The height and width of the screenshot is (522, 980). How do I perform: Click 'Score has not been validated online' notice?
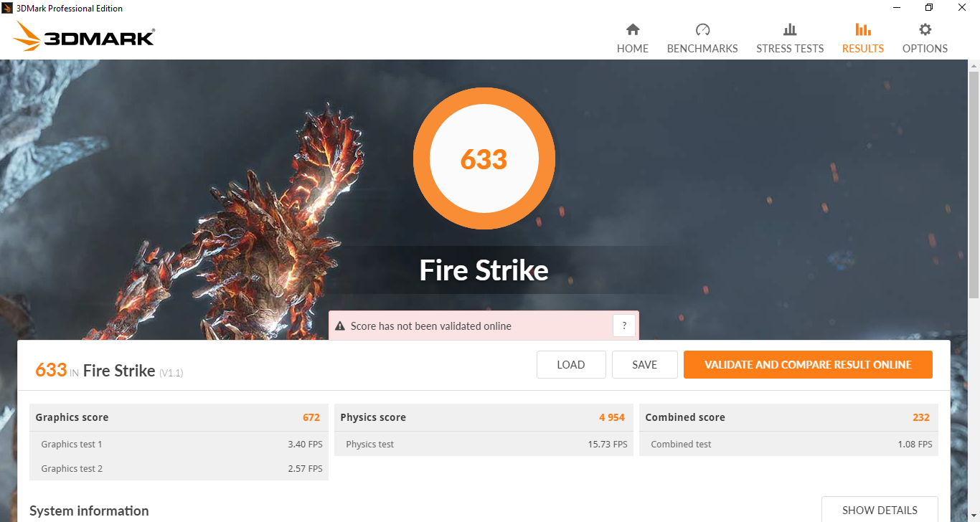[431, 326]
